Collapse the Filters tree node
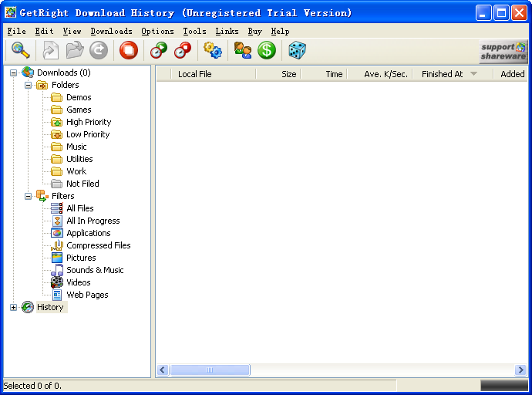This screenshot has height=395, width=532. (29, 196)
